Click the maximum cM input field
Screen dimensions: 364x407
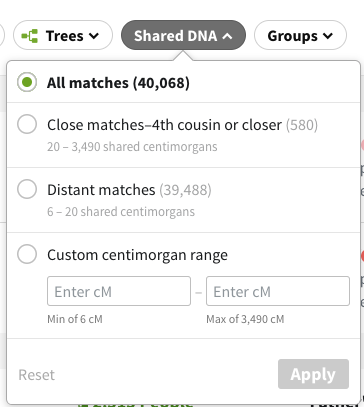pyautogui.click(x=278, y=291)
